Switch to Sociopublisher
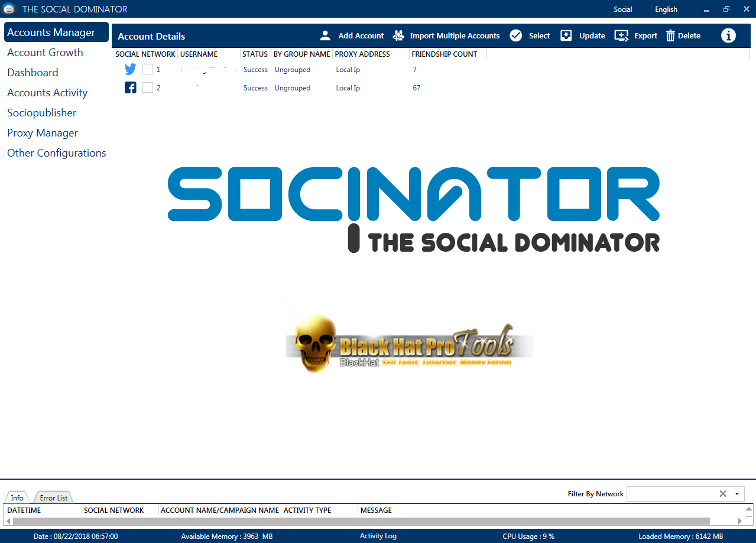The height and width of the screenshot is (543, 756). point(41,112)
